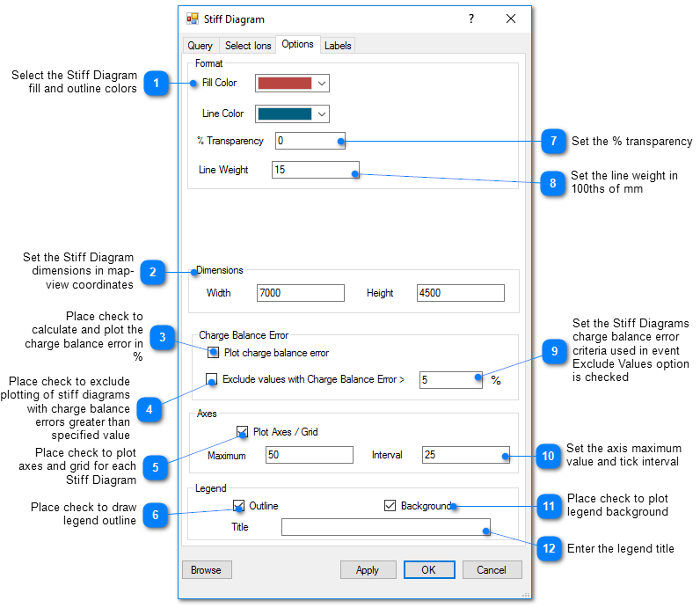Toggle the legend Background checkbox
This screenshot has height=608, width=700.
(x=390, y=506)
